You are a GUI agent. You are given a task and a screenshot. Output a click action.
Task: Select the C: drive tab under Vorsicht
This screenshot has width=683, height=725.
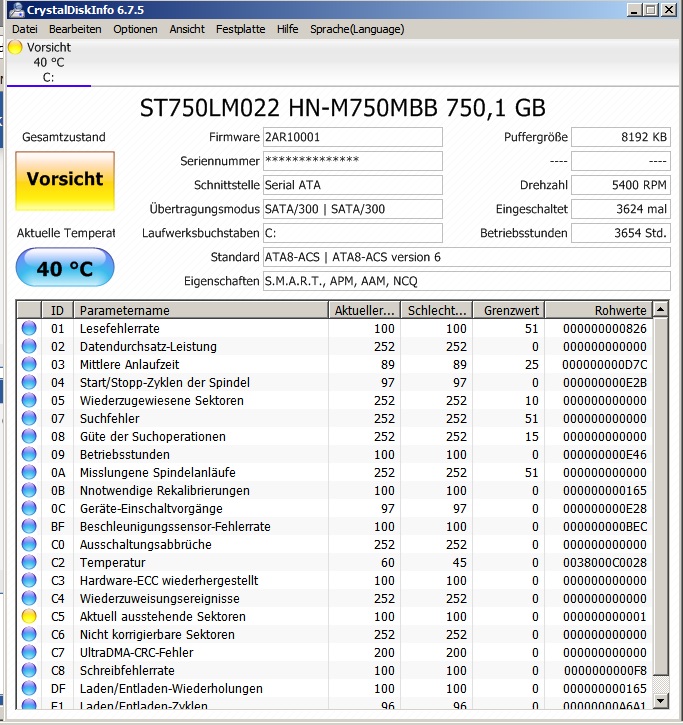49,62
